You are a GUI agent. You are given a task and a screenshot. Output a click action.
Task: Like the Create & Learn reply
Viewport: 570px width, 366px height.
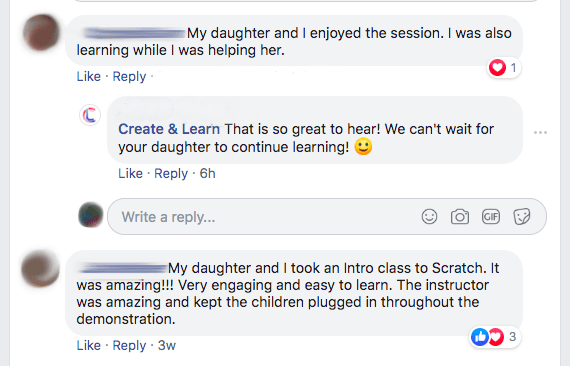tap(130, 173)
